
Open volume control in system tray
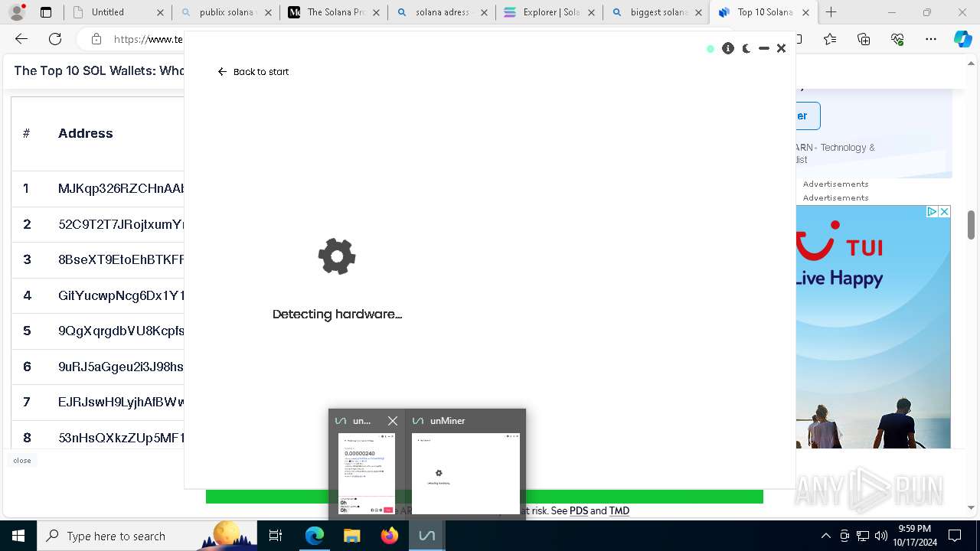coord(881,536)
